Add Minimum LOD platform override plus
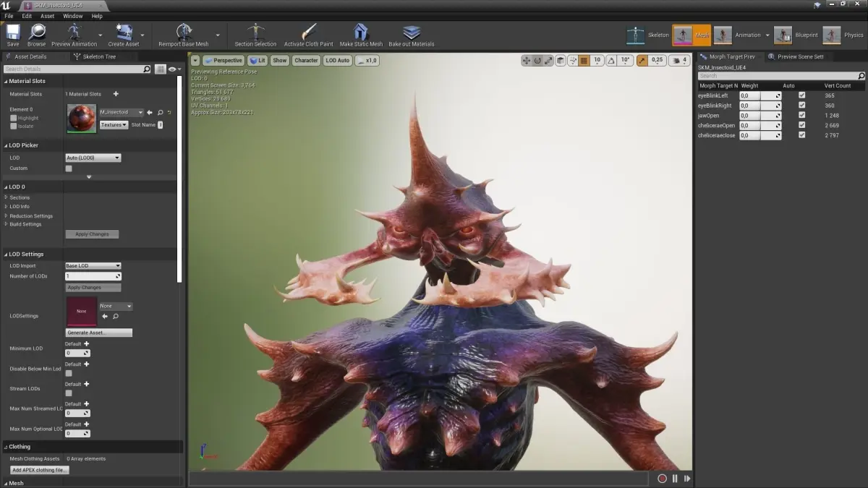The width and height of the screenshot is (868, 488). [x=87, y=344]
